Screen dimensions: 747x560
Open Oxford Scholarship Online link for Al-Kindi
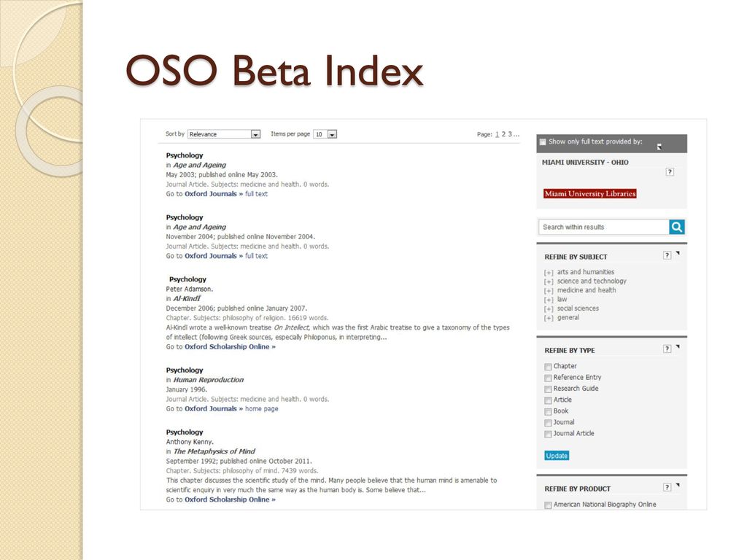[230, 346]
